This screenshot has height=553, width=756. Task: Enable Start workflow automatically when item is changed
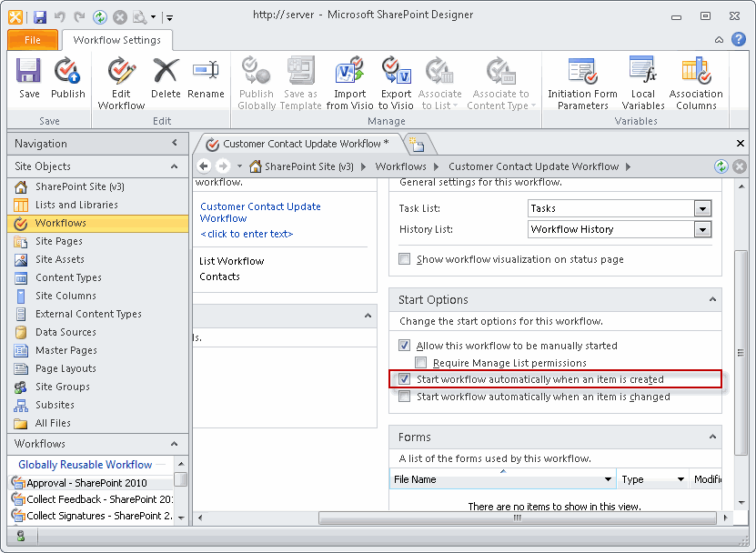click(404, 395)
